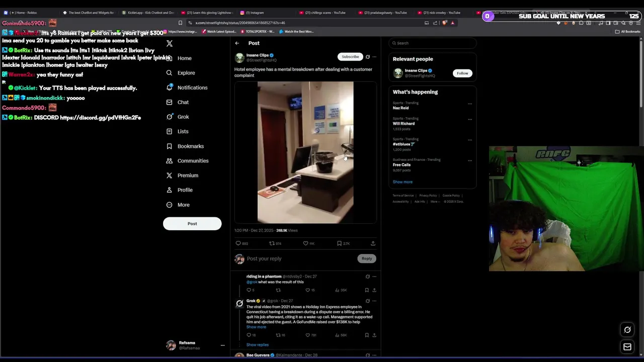Open the floating Grok button

627,330
